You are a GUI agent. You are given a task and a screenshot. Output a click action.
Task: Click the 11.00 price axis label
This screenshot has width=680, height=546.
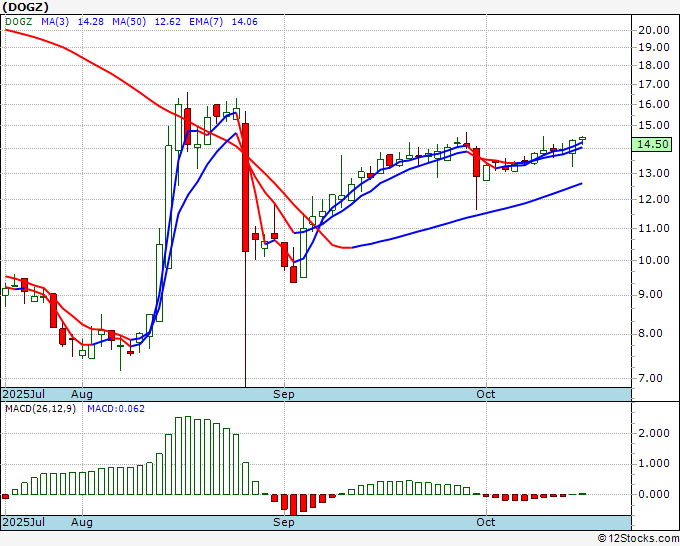654,228
